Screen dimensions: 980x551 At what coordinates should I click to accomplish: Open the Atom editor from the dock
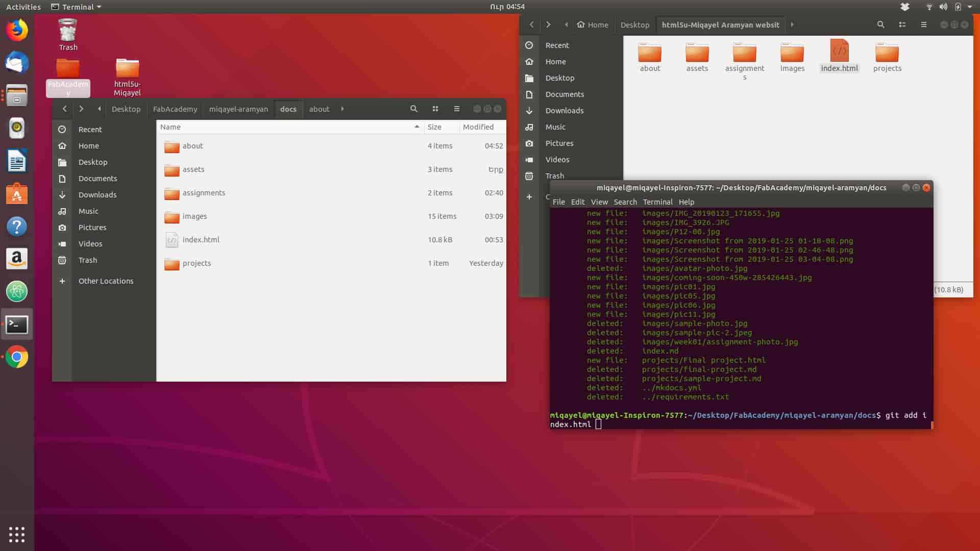click(17, 292)
